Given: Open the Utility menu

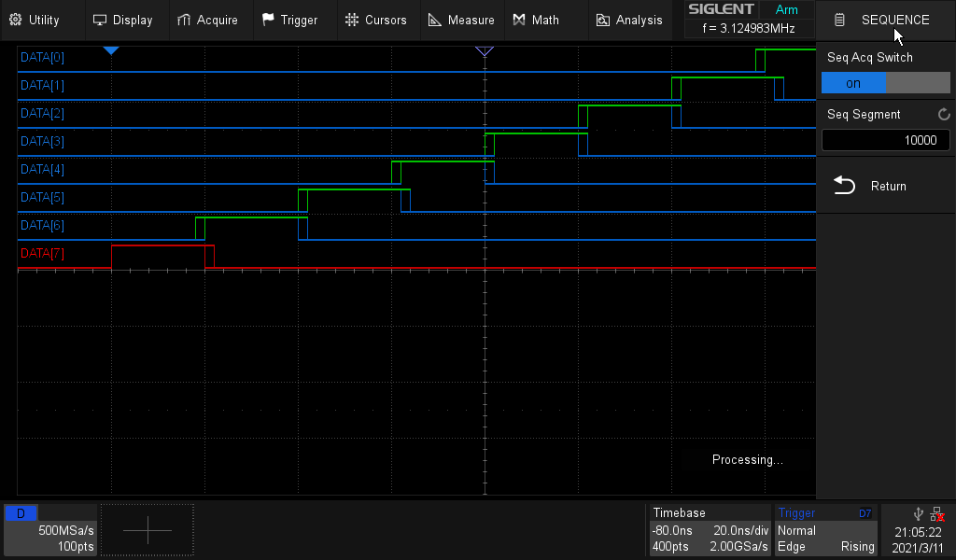Looking at the screenshot, I should [x=35, y=21].
